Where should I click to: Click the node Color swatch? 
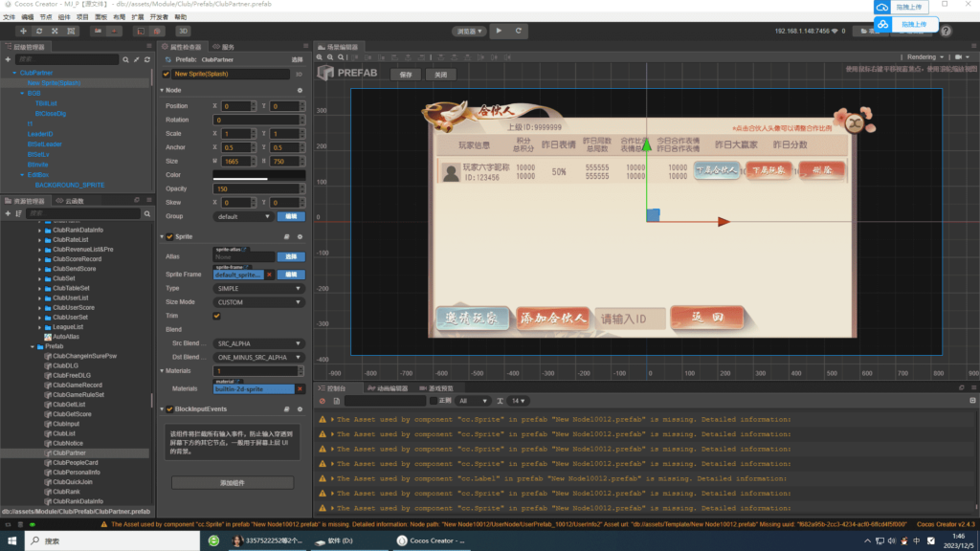click(258, 175)
